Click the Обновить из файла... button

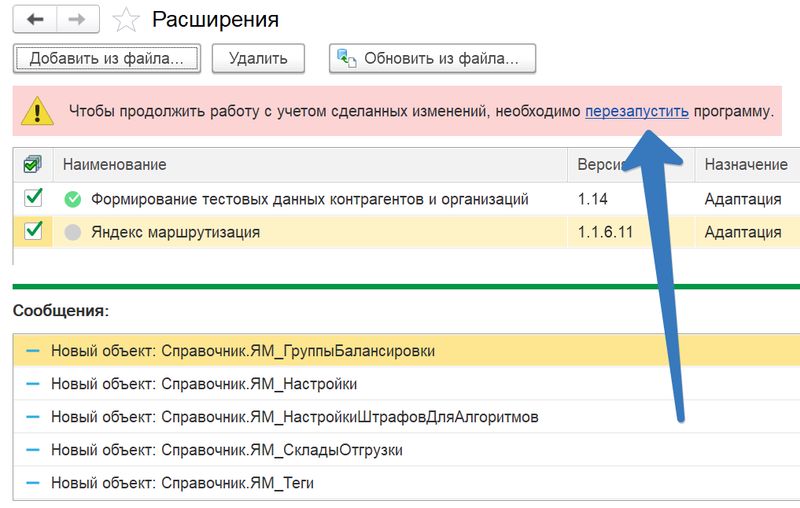tap(432, 59)
